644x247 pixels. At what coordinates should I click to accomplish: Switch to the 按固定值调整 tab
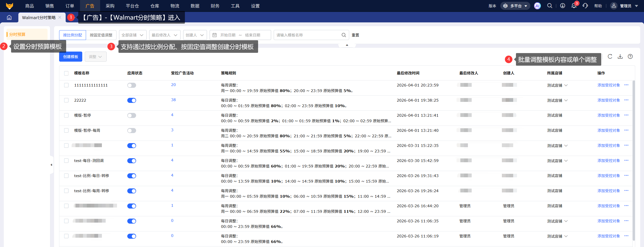(101, 35)
